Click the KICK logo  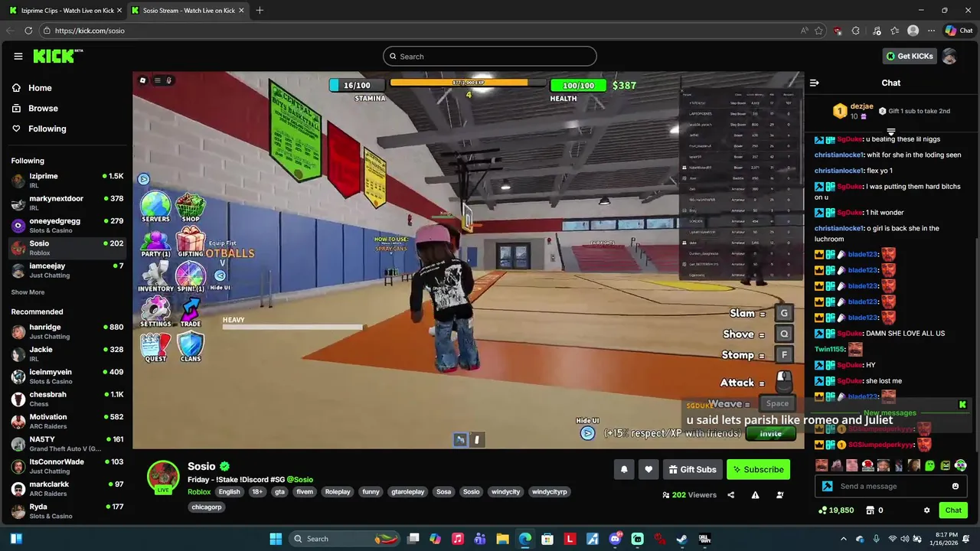point(58,56)
